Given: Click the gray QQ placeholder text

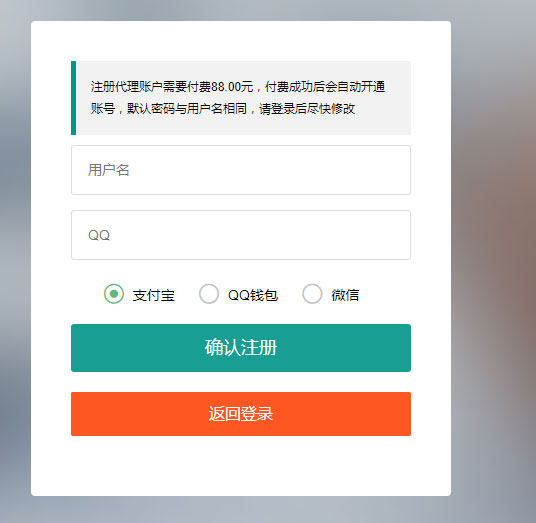Looking at the screenshot, I should (x=99, y=235).
